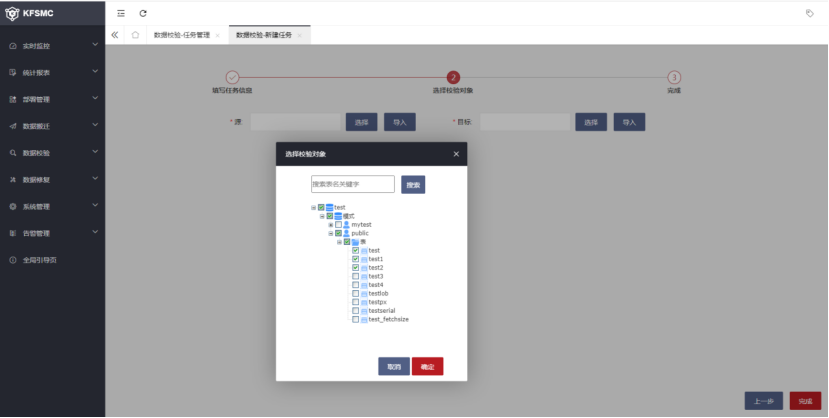Toggle the sidebar collapse menu icon

[x=121, y=13]
